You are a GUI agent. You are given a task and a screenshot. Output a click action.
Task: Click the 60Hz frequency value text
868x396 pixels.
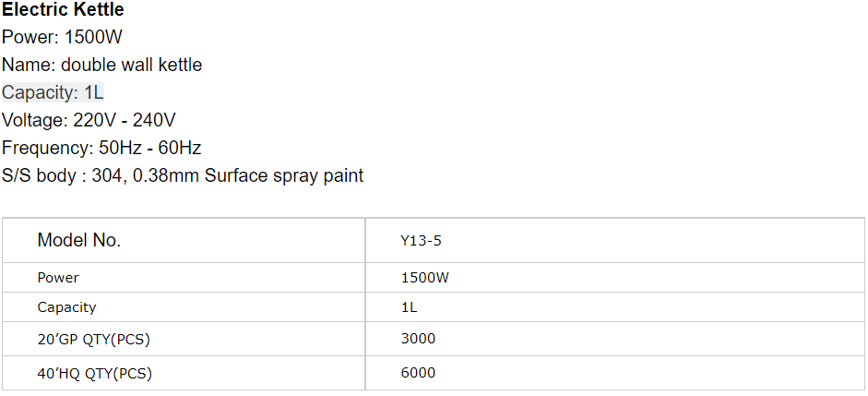[x=180, y=148]
